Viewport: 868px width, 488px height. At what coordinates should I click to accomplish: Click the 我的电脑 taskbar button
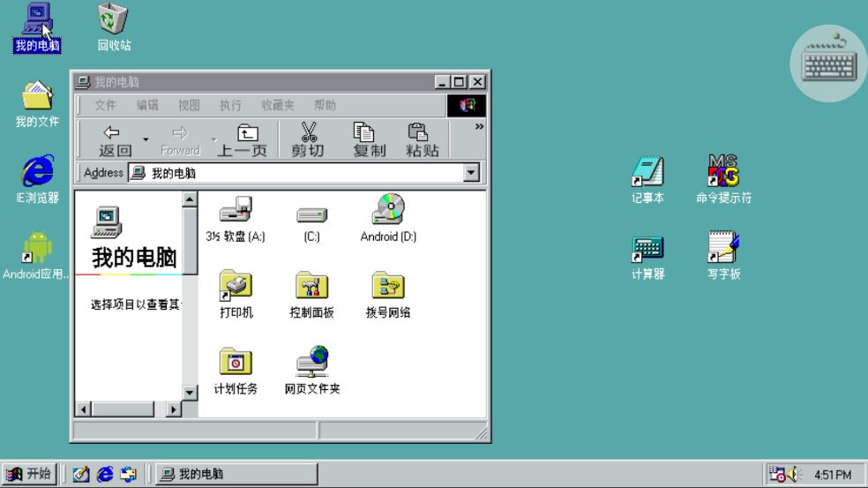coord(236,474)
